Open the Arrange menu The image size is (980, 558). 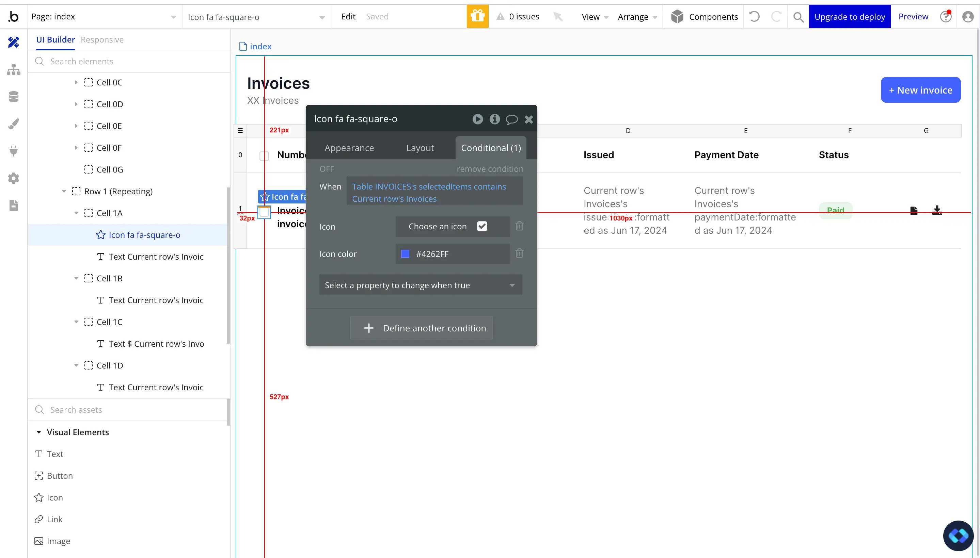point(637,17)
